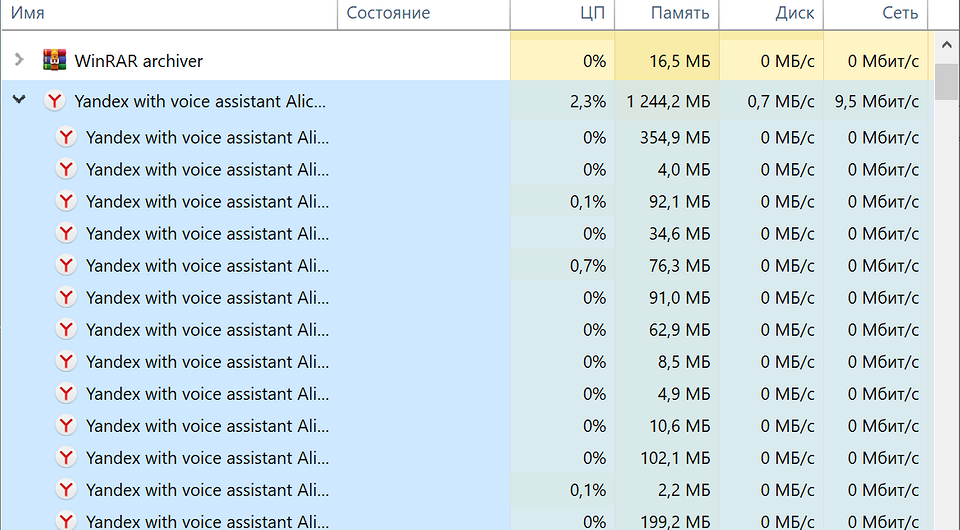The width and height of the screenshot is (960, 530).
Task: Sort by the Состояние column header
Action: tap(388, 13)
